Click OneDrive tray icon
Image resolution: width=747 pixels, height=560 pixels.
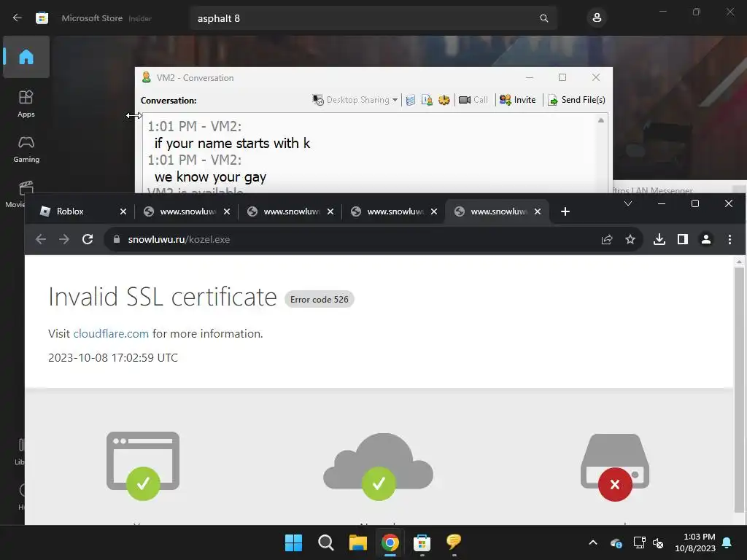pyautogui.click(x=616, y=542)
